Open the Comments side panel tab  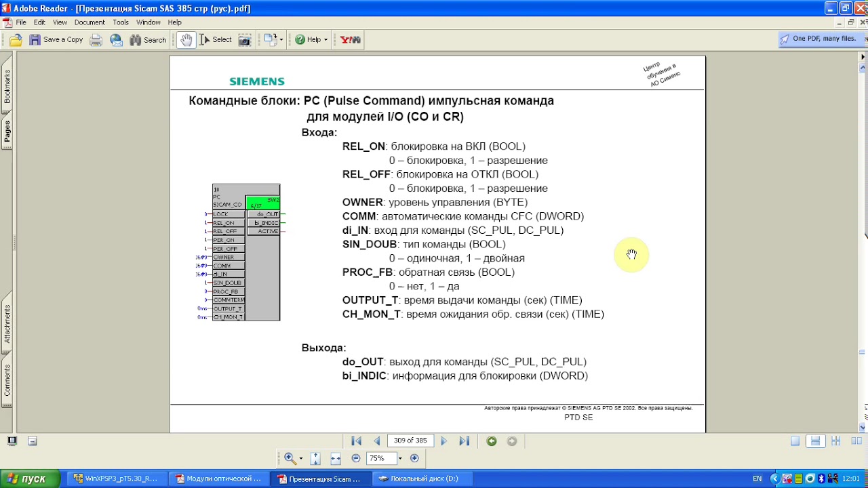click(7, 380)
